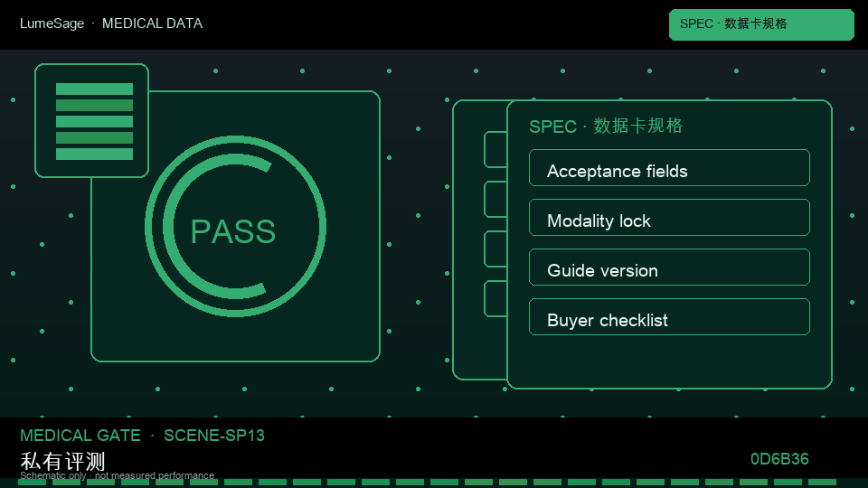Click the PASS circular status gauge
The width and height of the screenshot is (868, 488).
coord(235,226)
